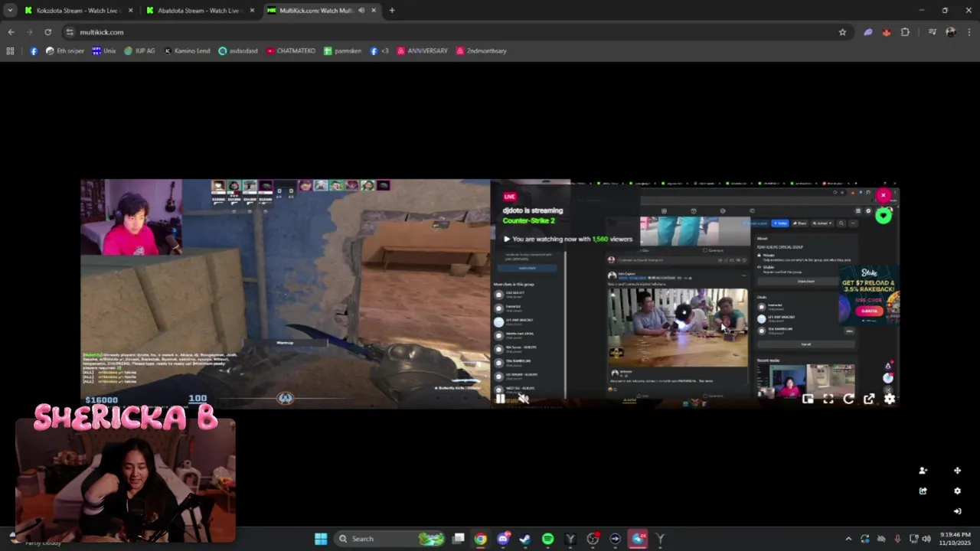Image resolution: width=980 pixels, height=551 pixels.
Task: Open the parmsken bookmark
Action: click(342, 51)
